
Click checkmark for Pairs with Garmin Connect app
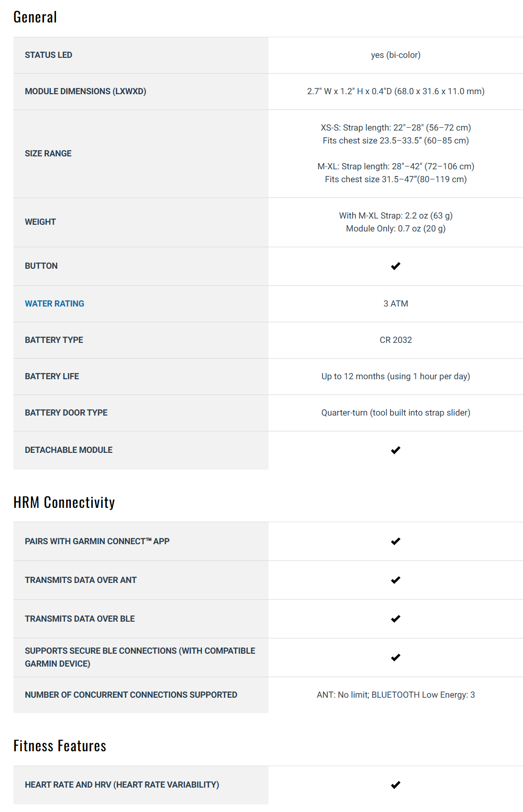point(395,541)
